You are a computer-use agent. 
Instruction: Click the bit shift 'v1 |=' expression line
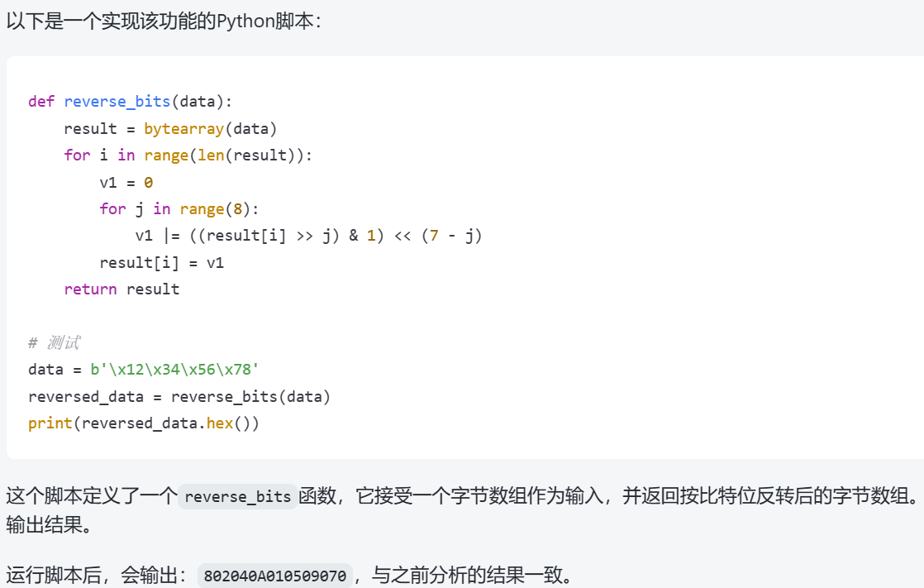coord(308,236)
